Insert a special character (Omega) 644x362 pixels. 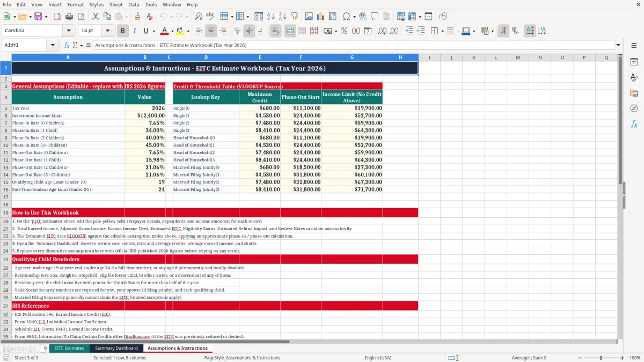click(x=346, y=17)
